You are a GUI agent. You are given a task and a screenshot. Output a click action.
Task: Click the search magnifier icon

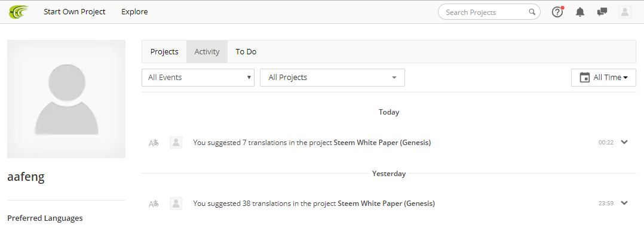[532, 12]
